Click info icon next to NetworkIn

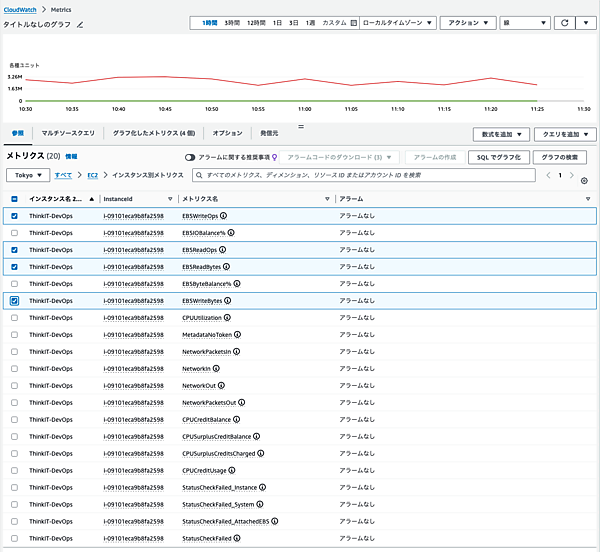(x=216, y=368)
